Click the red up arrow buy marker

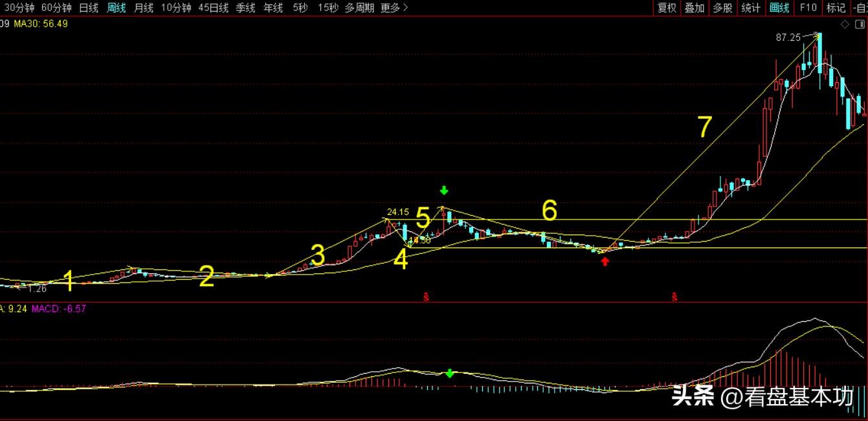coord(605,261)
